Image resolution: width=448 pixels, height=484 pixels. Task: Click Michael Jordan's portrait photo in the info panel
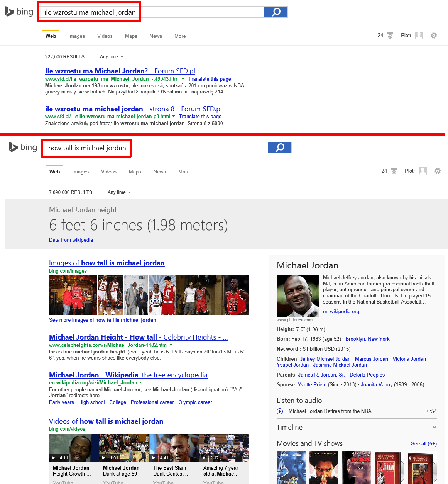point(298,296)
